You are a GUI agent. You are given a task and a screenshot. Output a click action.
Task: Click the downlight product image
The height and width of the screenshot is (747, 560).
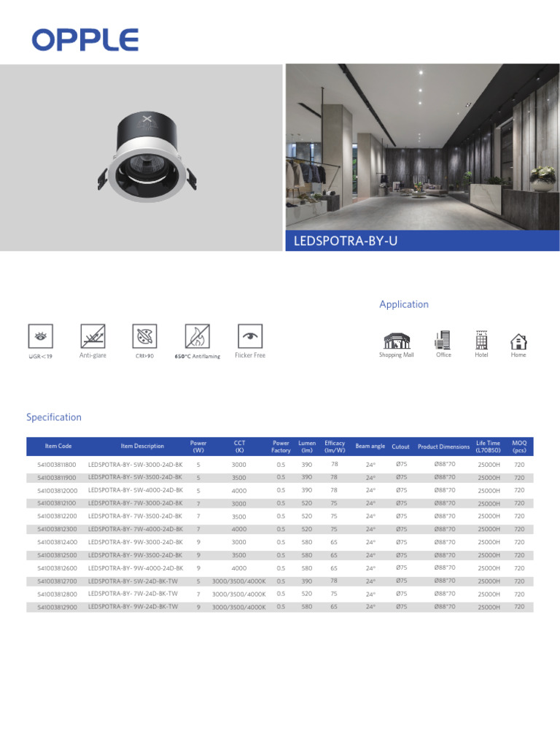coord(147,157)
